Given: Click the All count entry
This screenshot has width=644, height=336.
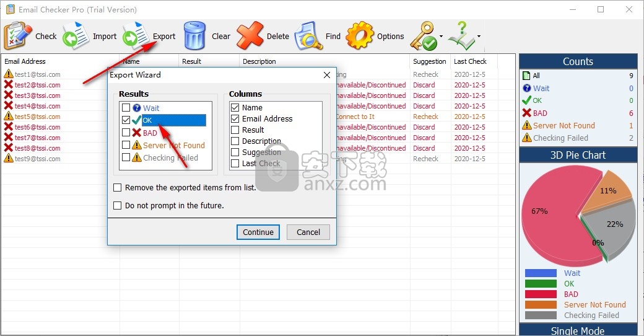Looking at the screenshot, I should pos(578,76).
